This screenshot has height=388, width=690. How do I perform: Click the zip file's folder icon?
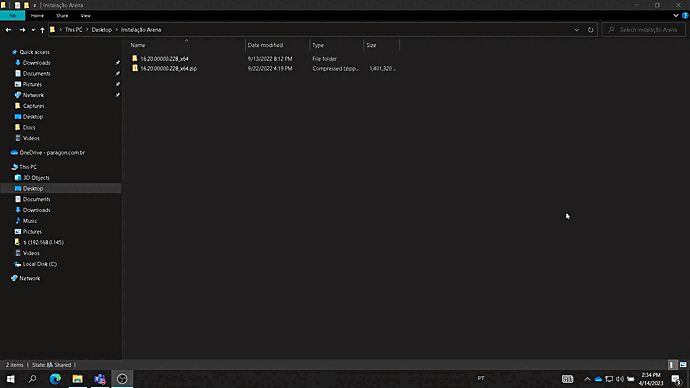click(x=135, y=68)
